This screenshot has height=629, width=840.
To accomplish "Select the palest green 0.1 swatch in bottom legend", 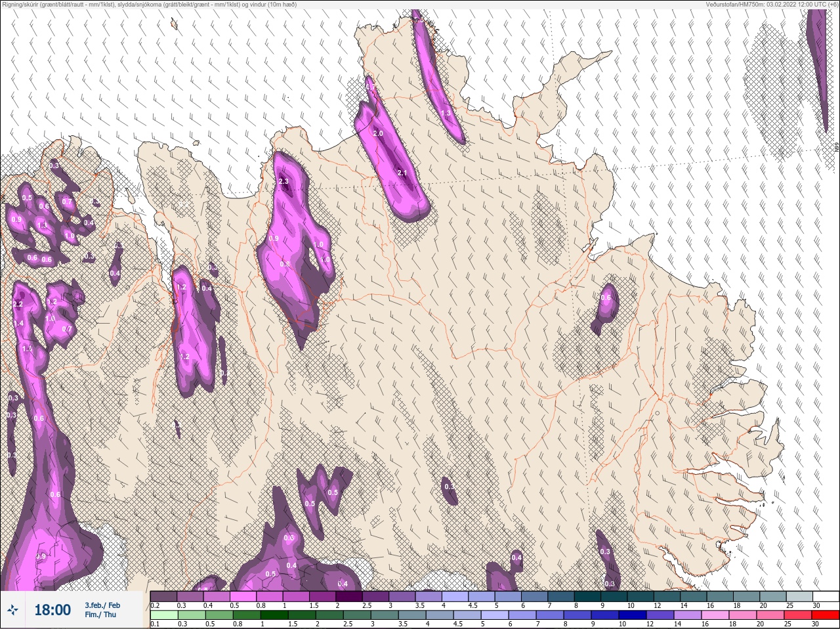I will [163, 615].
